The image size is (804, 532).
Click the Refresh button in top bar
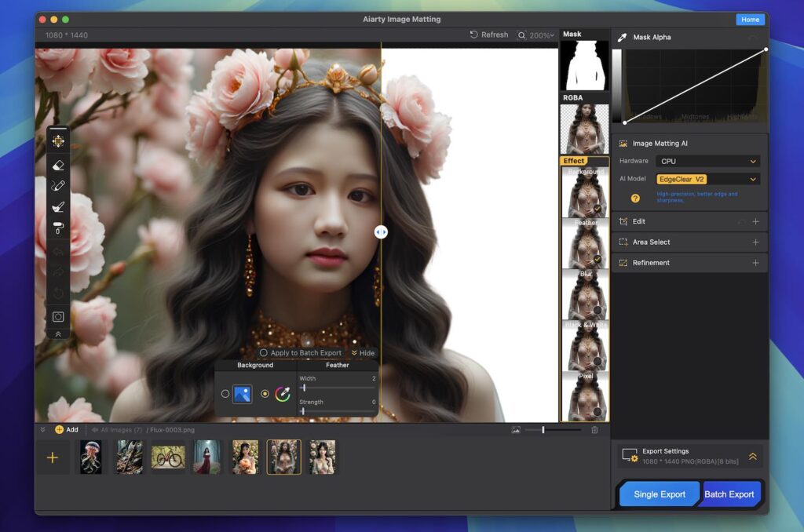click(489, 35)
